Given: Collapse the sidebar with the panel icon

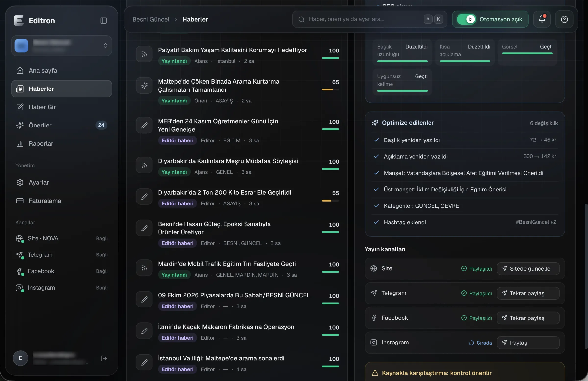Looking at the screenshot, I should point(104,21).
